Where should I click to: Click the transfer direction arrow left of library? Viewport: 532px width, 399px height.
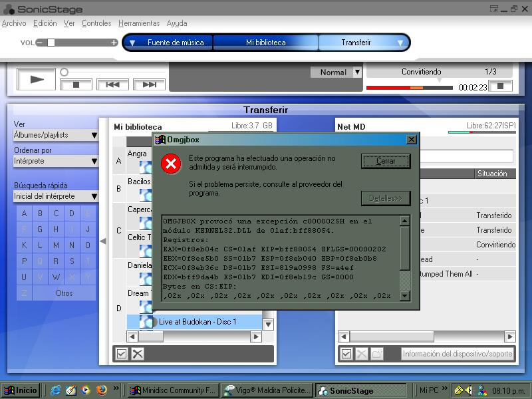103,241
